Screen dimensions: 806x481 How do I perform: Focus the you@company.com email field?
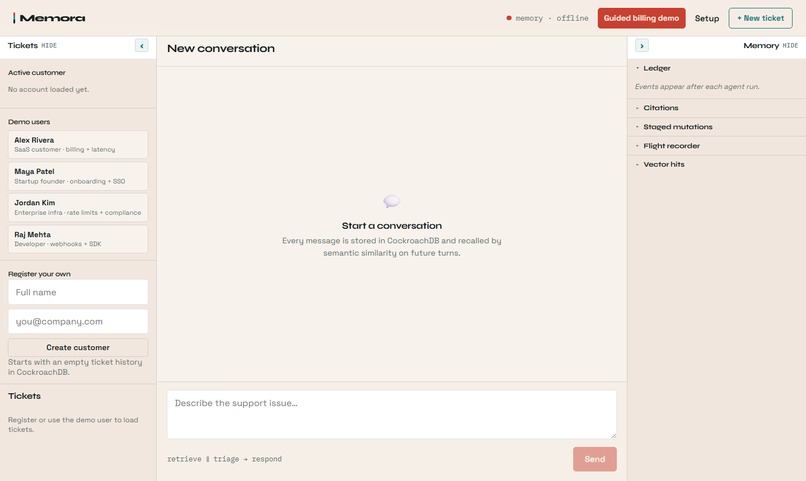(78, 321)
